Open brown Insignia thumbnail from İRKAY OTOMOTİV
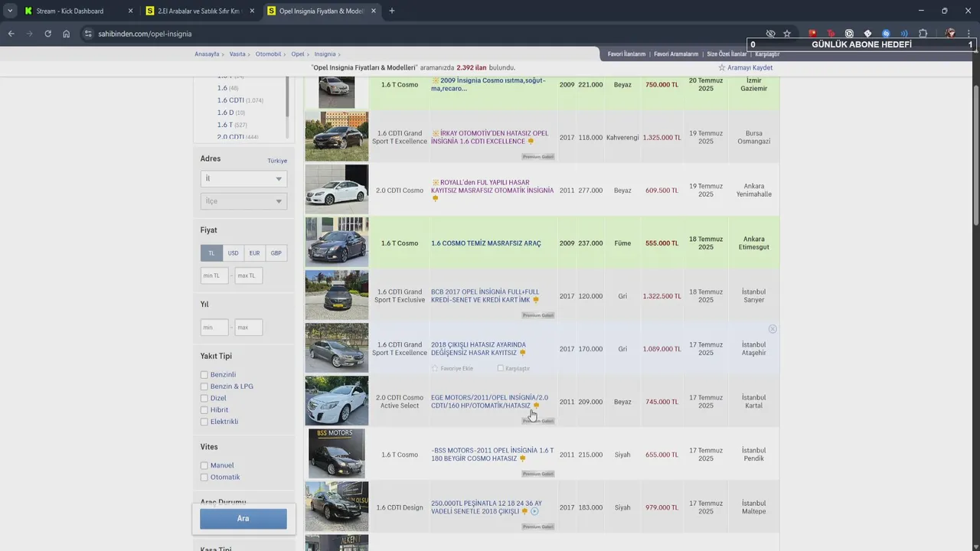This screenshot has height=551, width=980. [337, 136]
